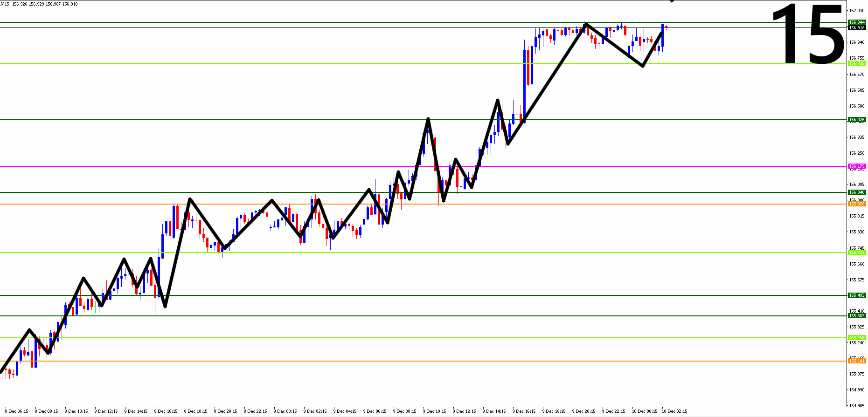Image resolution: width=868 pixels, height=417 pixels.
Task: Click the 8 Dec 16:15 time label
Action: click(x=166, y=411)
